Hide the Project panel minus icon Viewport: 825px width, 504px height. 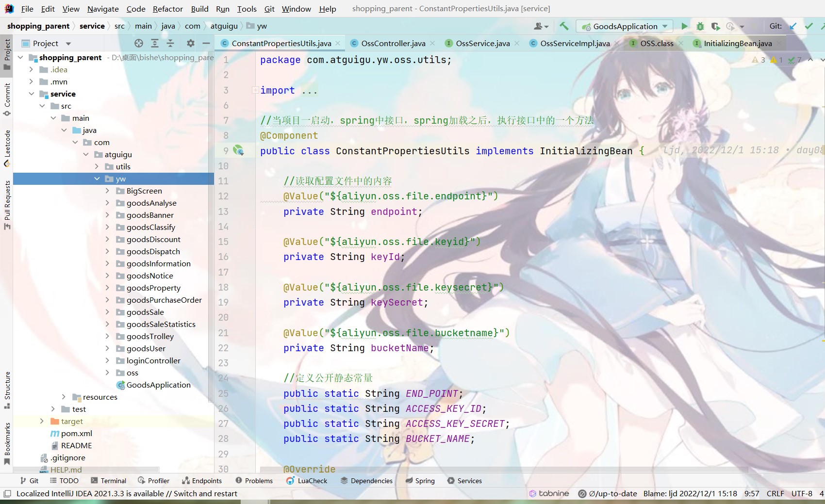click(206, 43)
